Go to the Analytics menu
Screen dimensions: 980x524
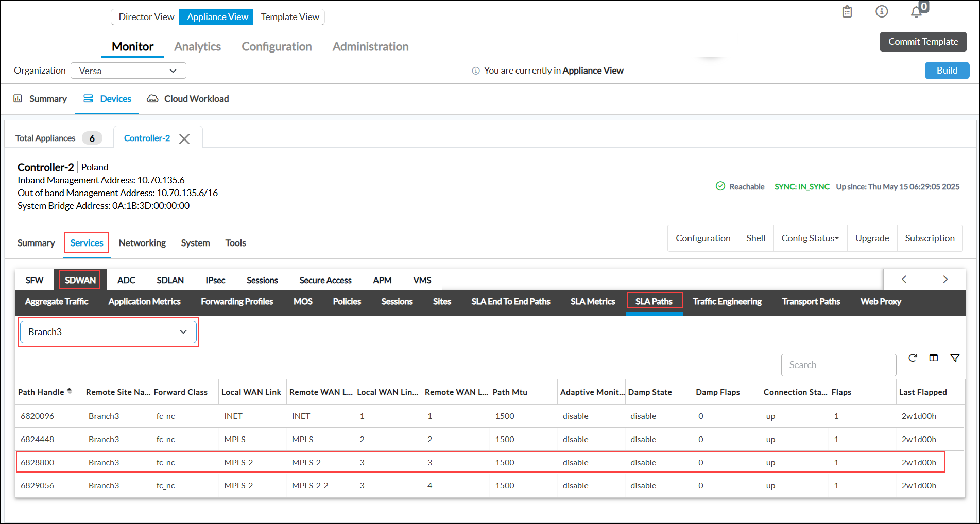point(197,47)
